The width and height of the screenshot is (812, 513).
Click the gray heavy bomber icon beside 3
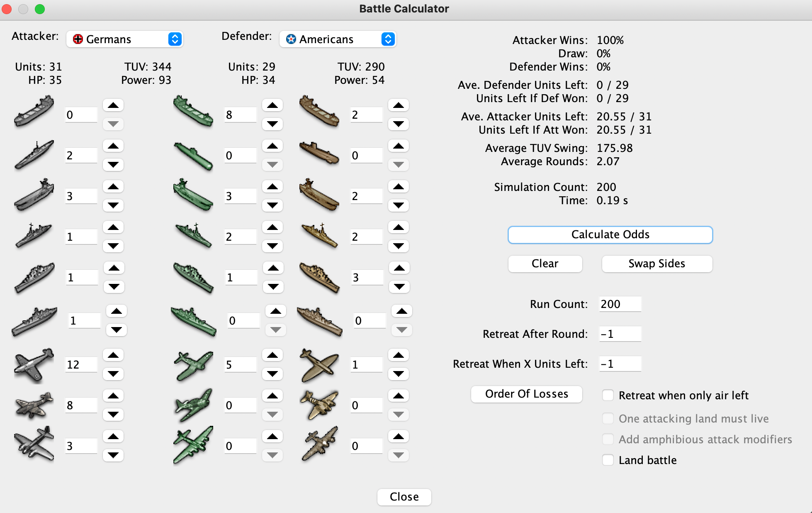click(34, 444)
